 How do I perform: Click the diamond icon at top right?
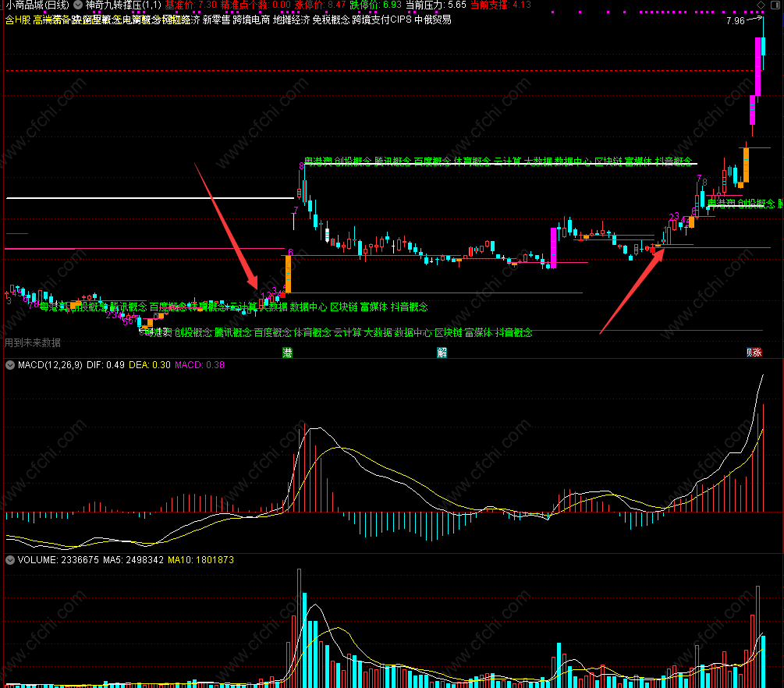coord(761,5)
